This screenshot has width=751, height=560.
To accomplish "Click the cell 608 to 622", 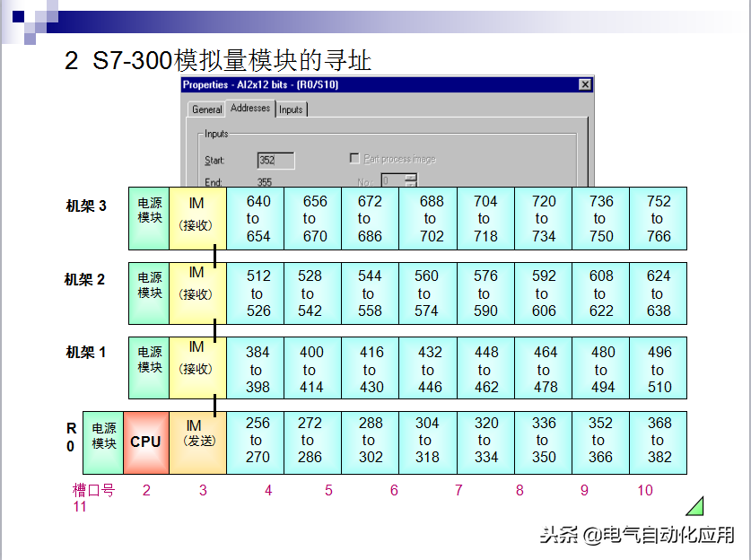I will point(601,293).
